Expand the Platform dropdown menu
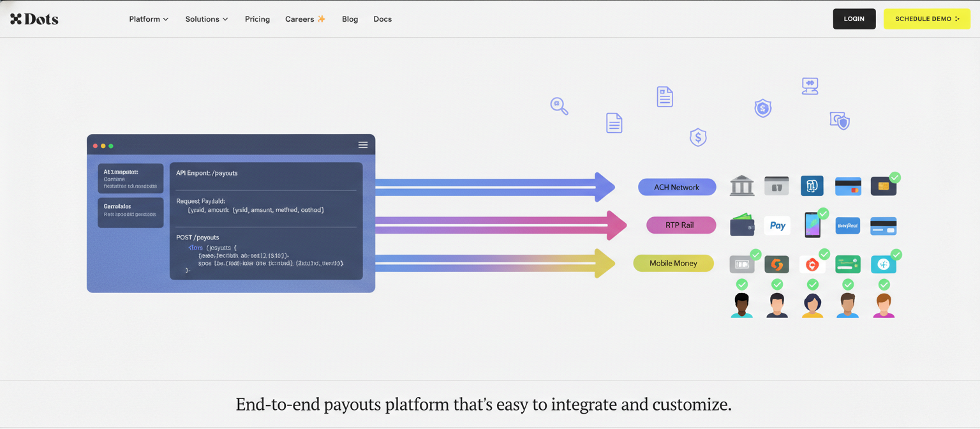Viewport: 980px width, 429px height. 149,19
